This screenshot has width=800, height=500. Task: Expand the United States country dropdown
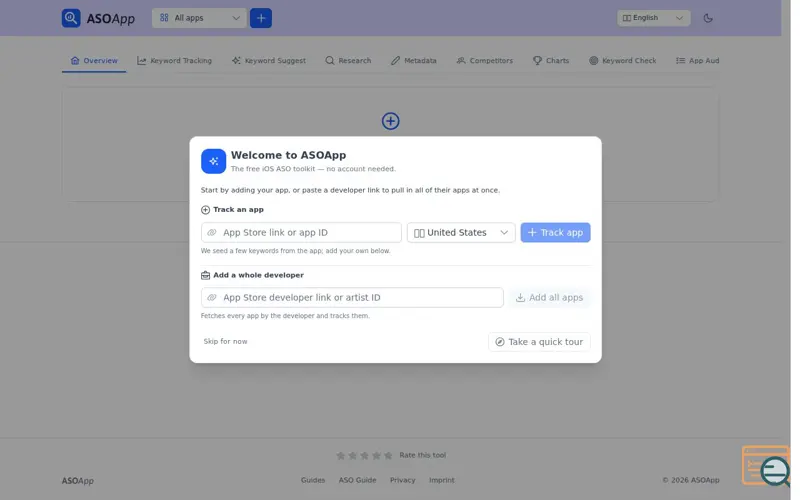[461, 232]
